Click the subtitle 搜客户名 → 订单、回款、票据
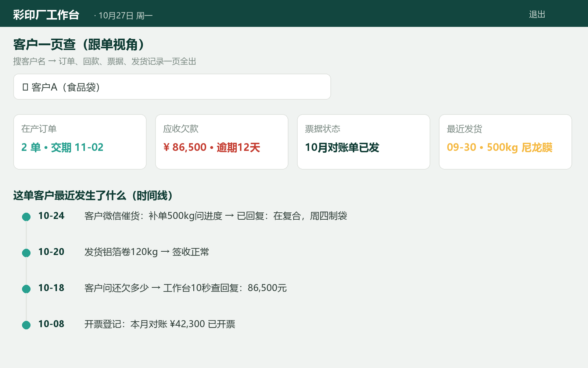This screenshot has height=368, width=588. pyautogui.click(x=68, y=61)
